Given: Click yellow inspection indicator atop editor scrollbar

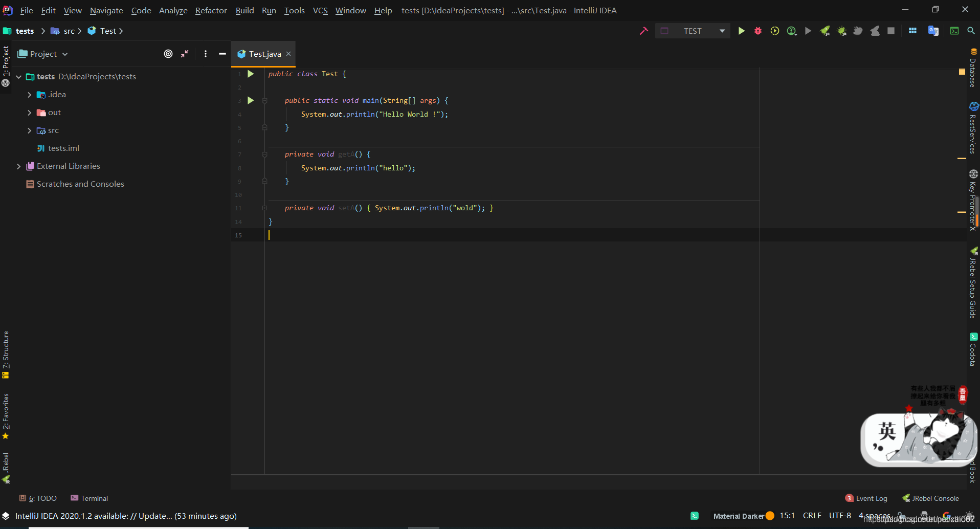Looking at the screenshot, I should (x=962, y=72).
